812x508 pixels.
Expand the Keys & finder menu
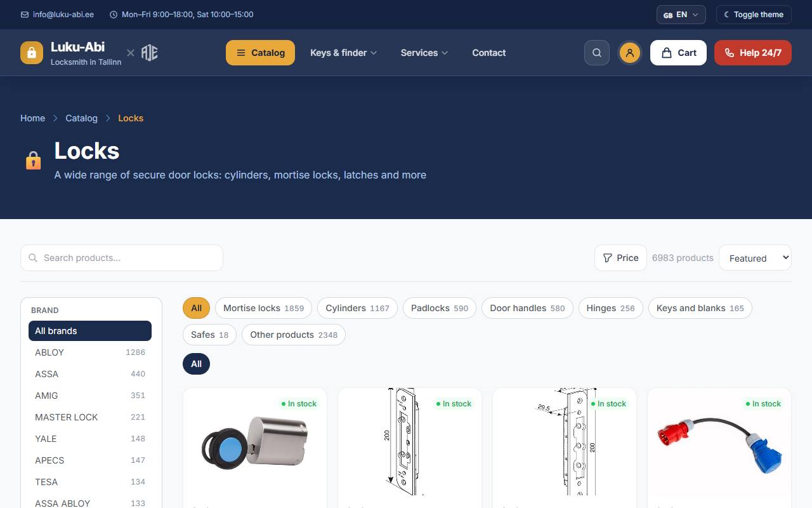343,53
